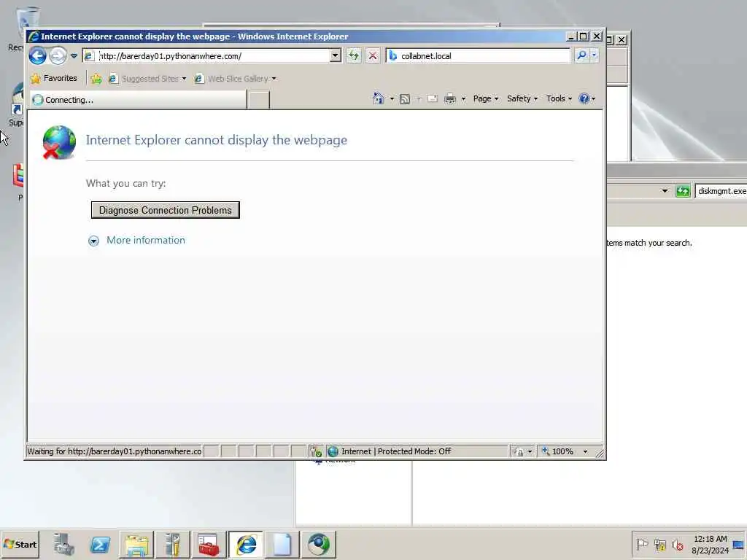Open the globe monitor taskbar icon
This screenshot has width=747, height=560.
(x=318, y=544)
